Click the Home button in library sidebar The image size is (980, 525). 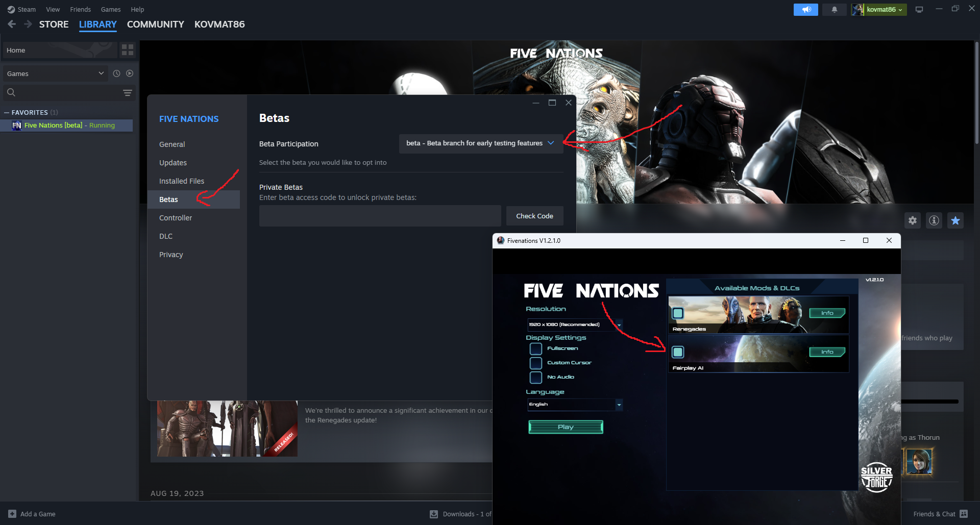60,50
